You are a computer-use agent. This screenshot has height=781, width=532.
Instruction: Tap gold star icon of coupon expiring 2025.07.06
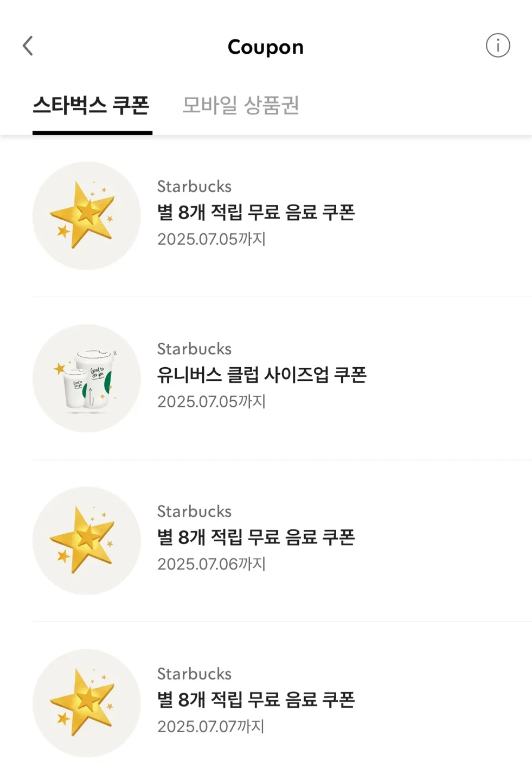tap(87, 541)
